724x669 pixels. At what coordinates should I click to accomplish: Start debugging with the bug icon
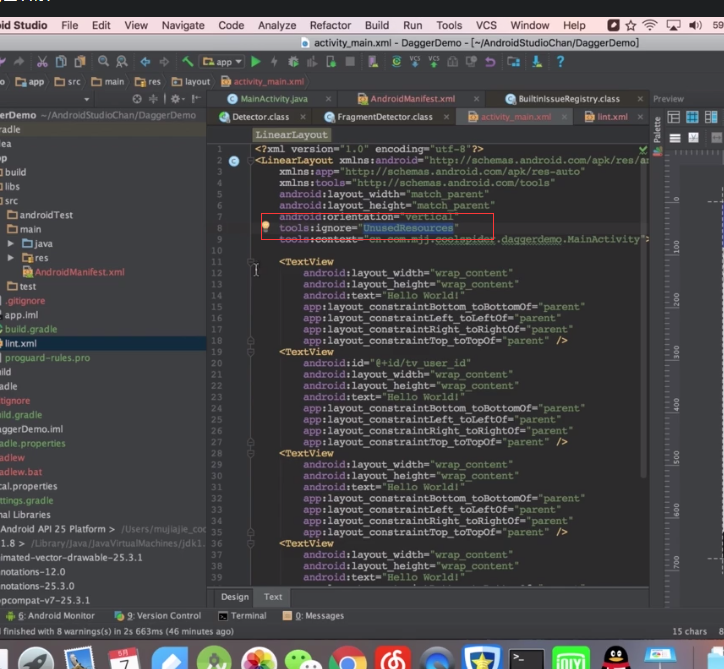(293, 61)
